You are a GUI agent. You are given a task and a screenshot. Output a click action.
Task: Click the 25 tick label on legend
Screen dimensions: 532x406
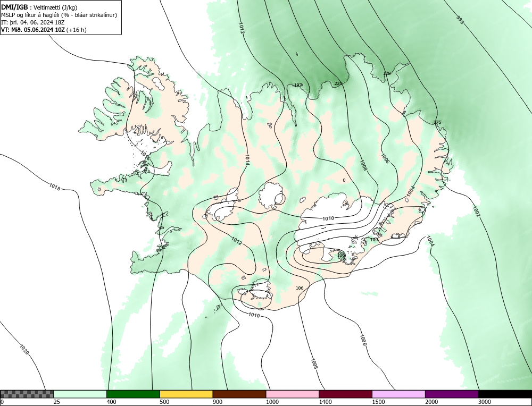pyautogui.click(x=56, y=402)
